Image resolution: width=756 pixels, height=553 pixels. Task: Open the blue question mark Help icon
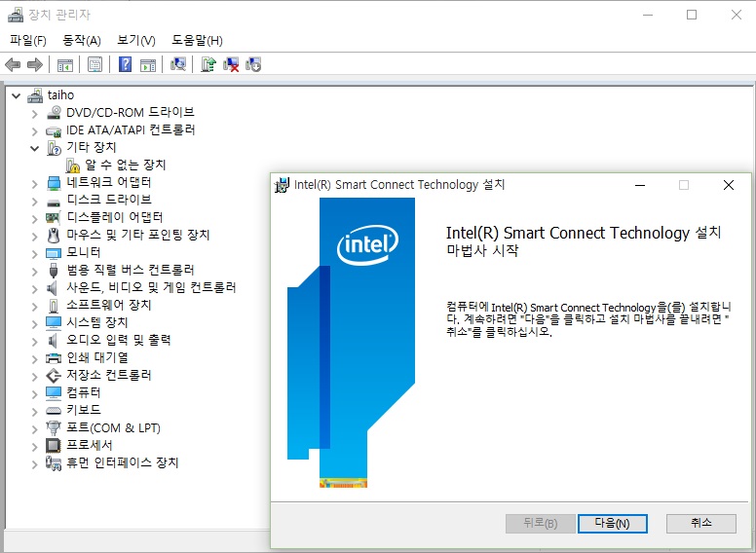tap(126, 64)
